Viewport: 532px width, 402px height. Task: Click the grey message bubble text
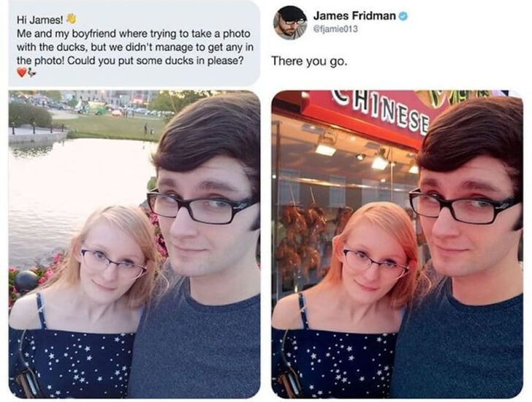tap(134, 43)
